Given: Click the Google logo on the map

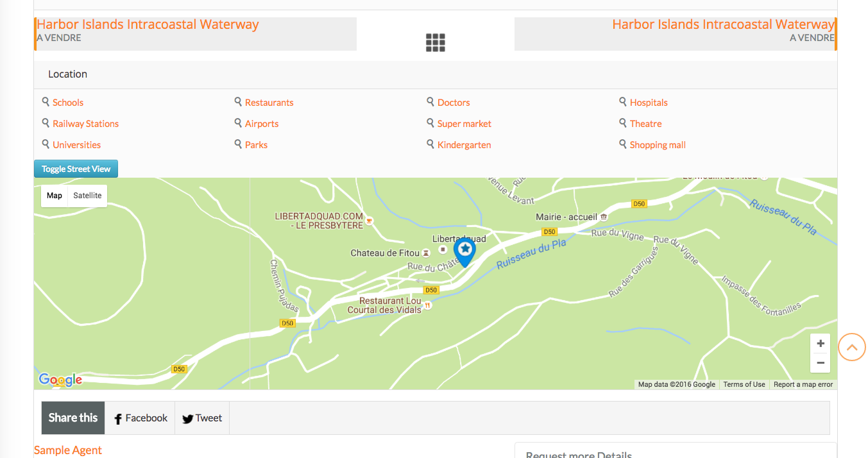Looking at the screenshot, I should (60, 380).
